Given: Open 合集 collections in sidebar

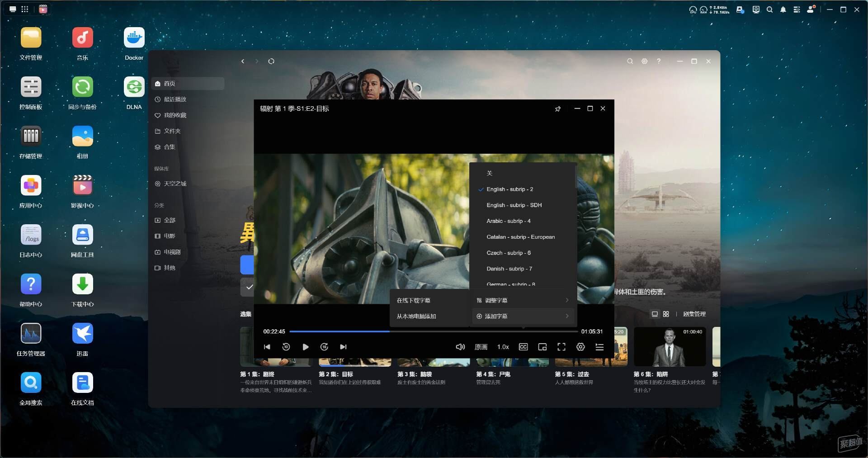Looking at the screenshot, I should 188,146.
